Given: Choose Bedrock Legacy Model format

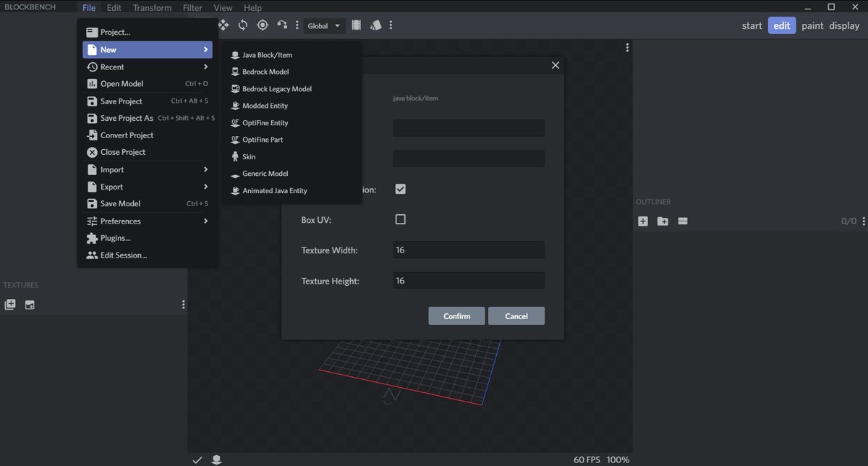Looking at the screenshot, I should tap(292, 89).
